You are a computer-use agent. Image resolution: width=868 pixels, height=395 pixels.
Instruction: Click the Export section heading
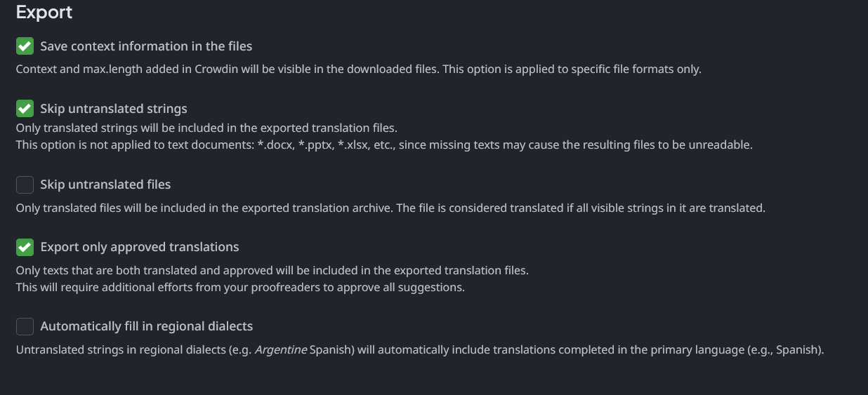[x=44, y=13]
